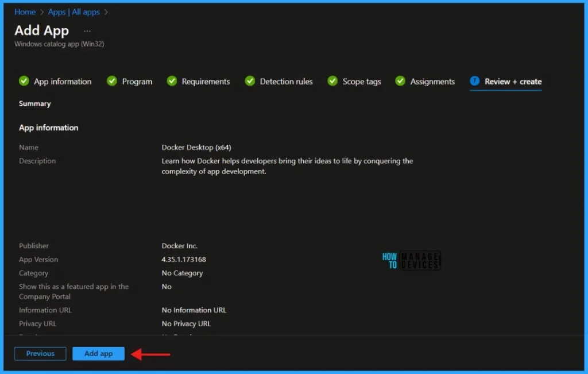Click the Information URL field label
Viewport: 588px width, 374px height.
45,310
